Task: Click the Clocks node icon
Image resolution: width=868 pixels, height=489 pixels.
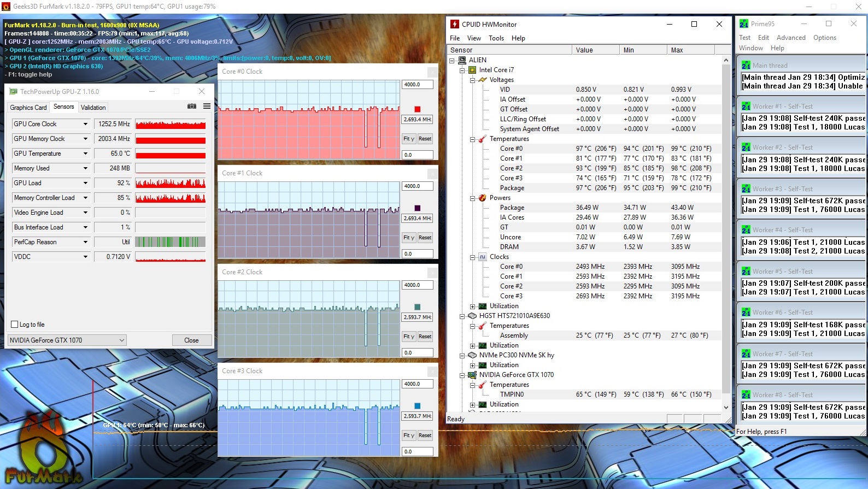Action: (x=483, y=257)
